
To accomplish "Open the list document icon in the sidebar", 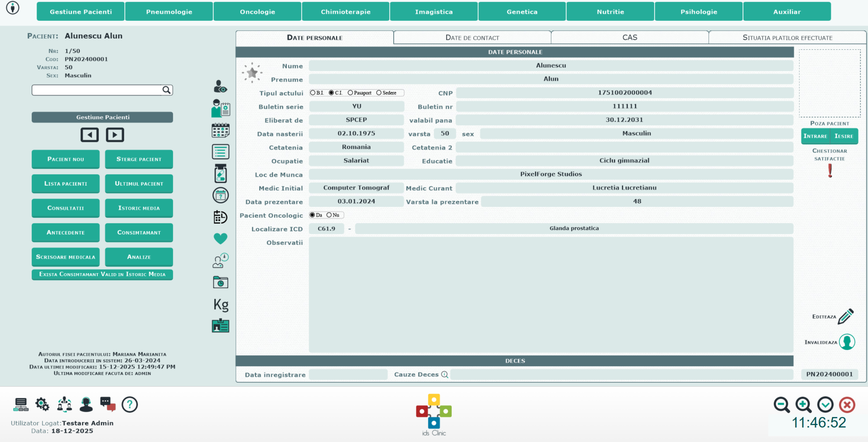I will 221,152.
